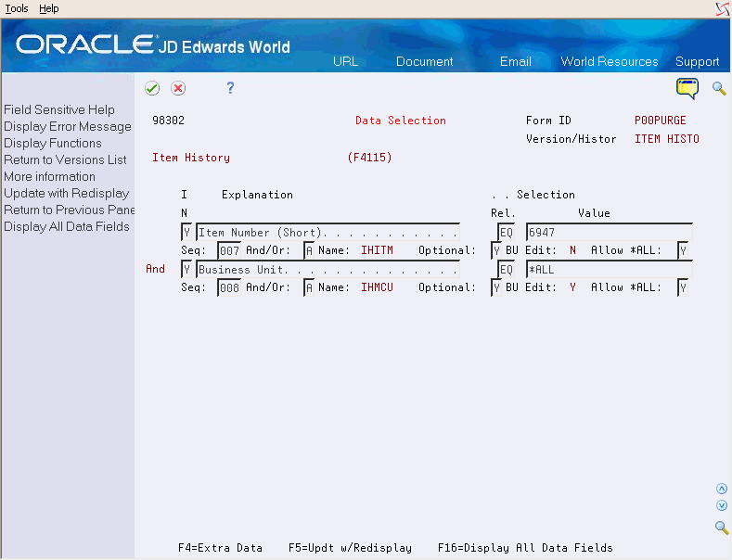Screen dimensions: 732x560
Task: Click the IHMCU field name
Action: pyautogui.click(x=377, y=287)
